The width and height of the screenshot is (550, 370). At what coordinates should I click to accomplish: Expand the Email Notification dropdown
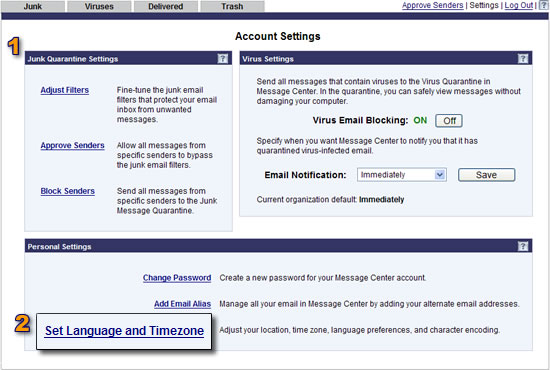pyautogui.click(x=402, y=175)
